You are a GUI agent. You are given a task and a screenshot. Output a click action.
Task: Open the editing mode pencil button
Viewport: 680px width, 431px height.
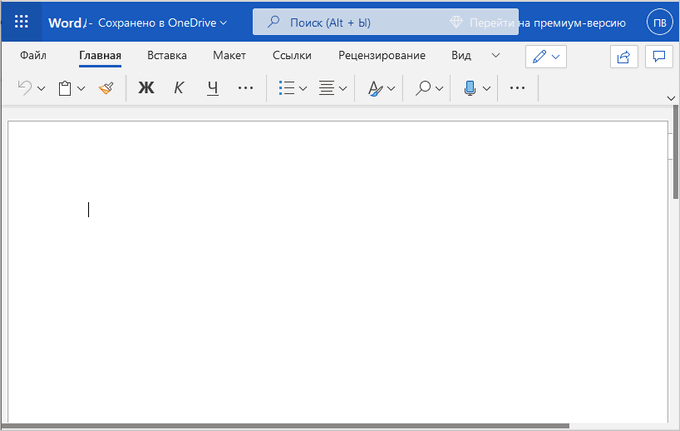pos(546,56)
